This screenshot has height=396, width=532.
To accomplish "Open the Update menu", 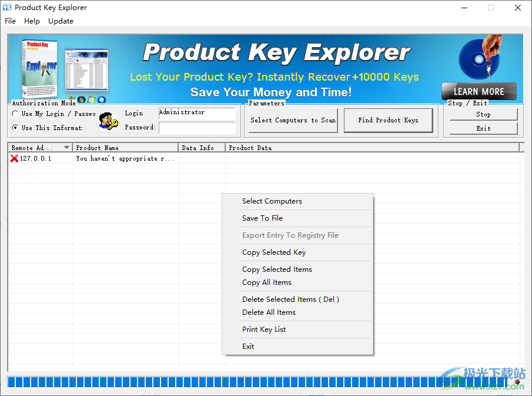I will pyautogui.click(x=61, y=21).
